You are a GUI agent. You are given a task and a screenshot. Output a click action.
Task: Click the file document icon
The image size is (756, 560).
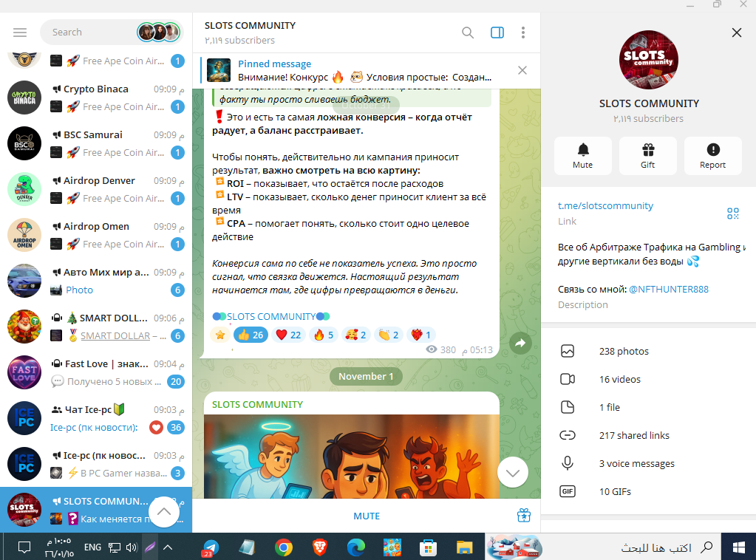[568, 407]
